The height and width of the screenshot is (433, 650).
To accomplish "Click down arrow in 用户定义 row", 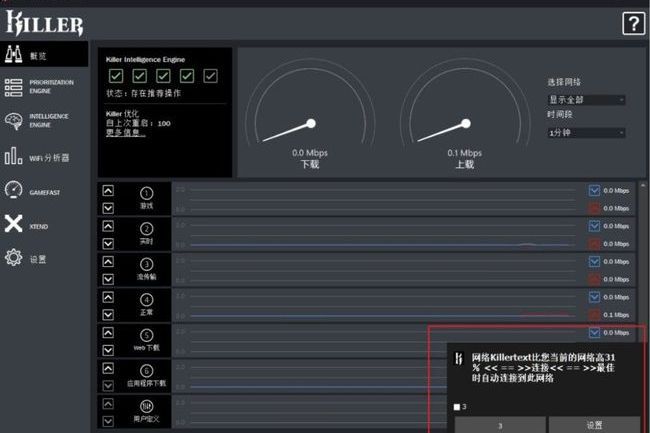I will tap(108, 421).
